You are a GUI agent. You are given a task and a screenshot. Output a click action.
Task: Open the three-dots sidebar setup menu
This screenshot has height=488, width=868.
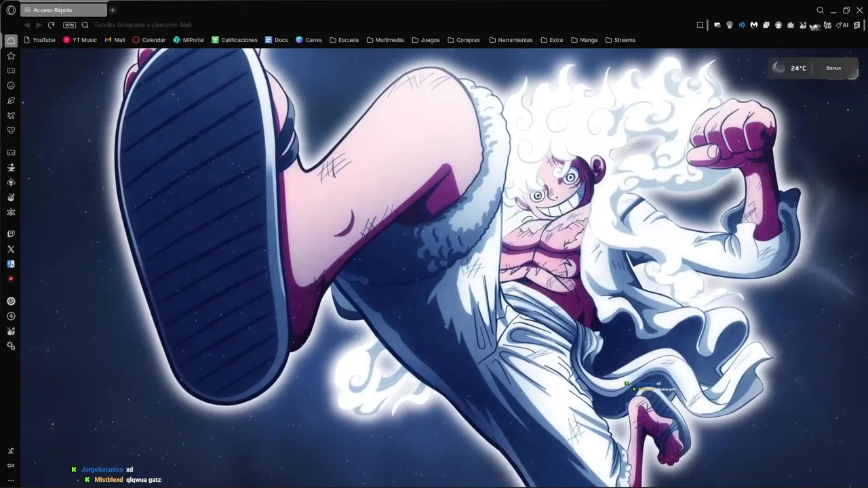click(11, 480)
